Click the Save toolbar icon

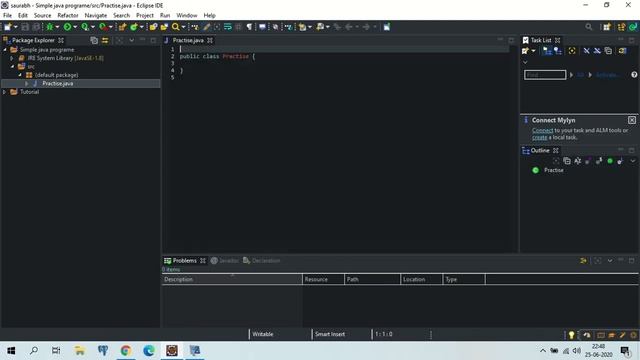tap(25, 27)
